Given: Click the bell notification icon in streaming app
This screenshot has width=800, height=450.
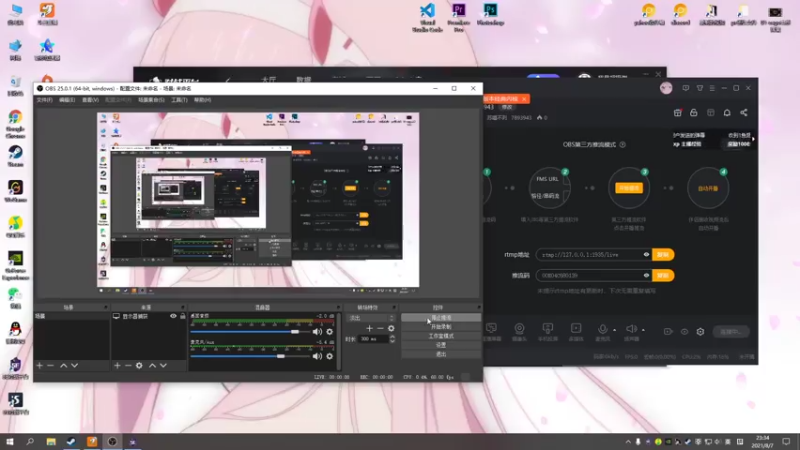Looking at the screenshot, I should [x=727, y=113].
